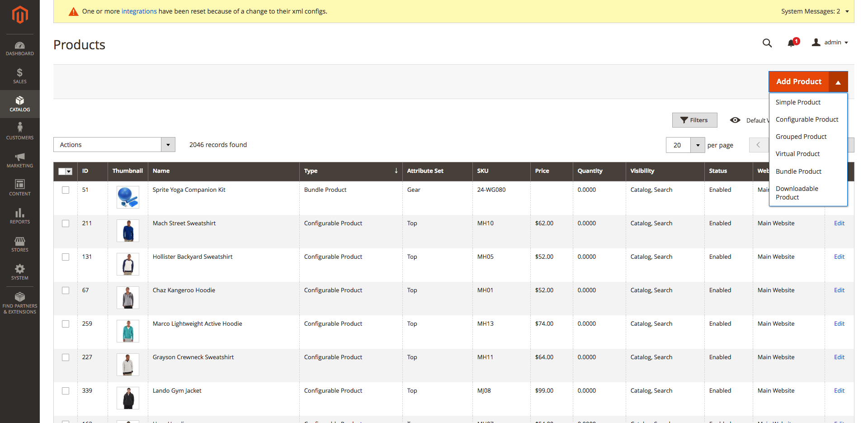Screen dimensions: 868x423
Task: Open the Marketing megaphone menu
Action: tap(20, 160)
